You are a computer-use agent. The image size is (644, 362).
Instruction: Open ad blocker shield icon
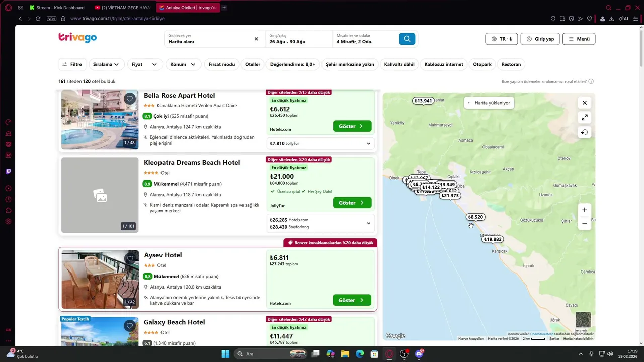point(571,19)
